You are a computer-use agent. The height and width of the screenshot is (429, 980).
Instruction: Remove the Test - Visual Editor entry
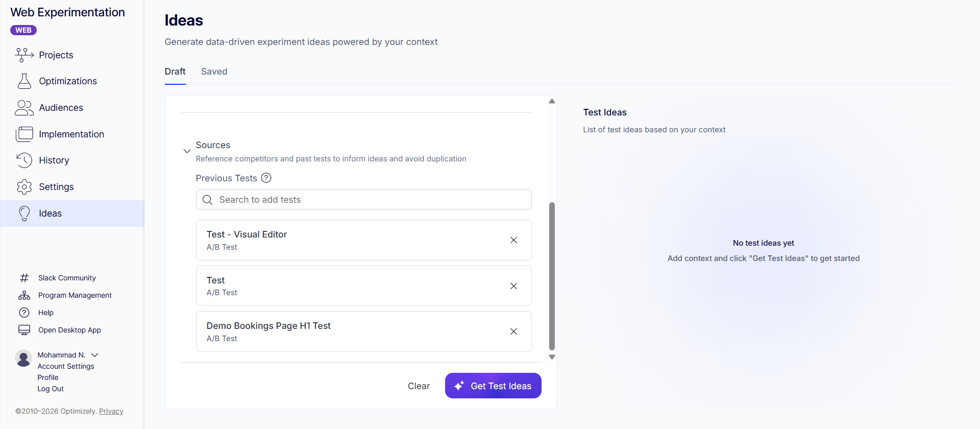click(513, 240)
